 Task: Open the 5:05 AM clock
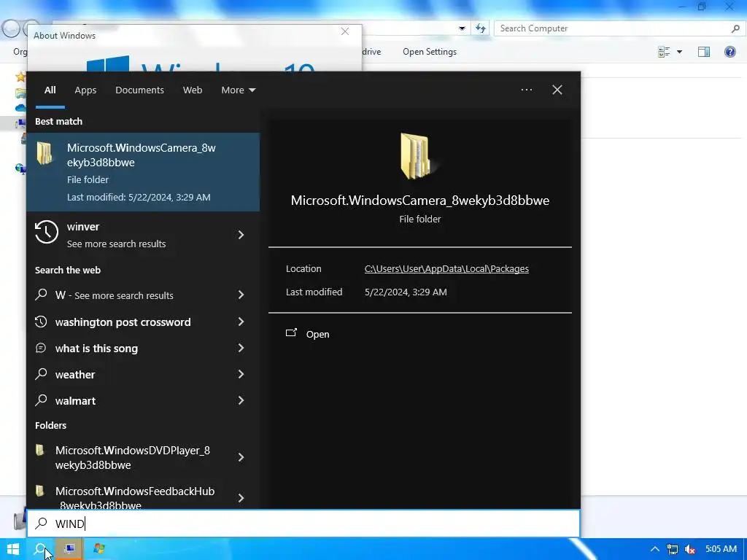[x=721, y=549]
